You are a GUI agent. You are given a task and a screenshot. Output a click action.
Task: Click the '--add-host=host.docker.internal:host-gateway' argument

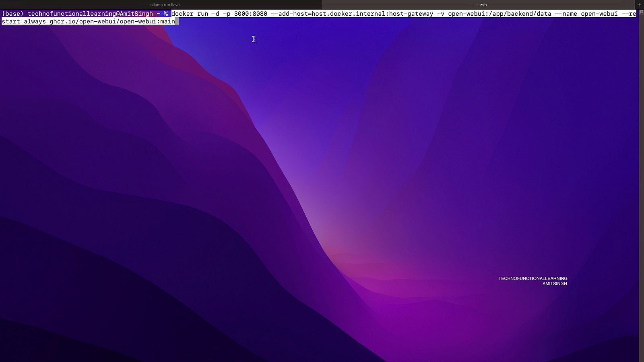point(352,14)
